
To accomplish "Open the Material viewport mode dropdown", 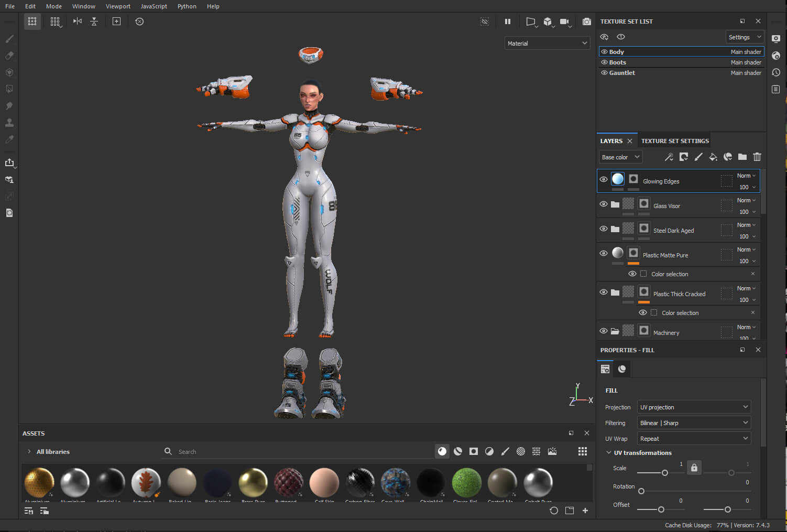I will [548, 44].
